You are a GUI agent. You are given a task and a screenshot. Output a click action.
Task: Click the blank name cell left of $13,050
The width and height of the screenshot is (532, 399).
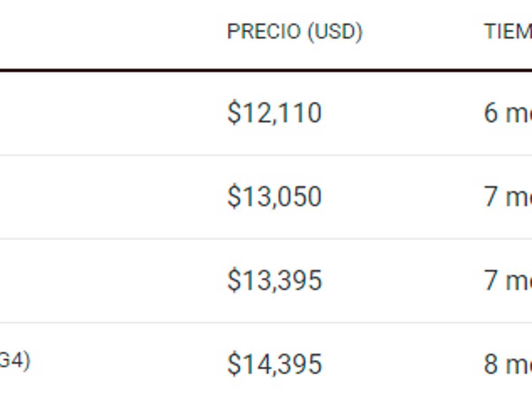111,197
